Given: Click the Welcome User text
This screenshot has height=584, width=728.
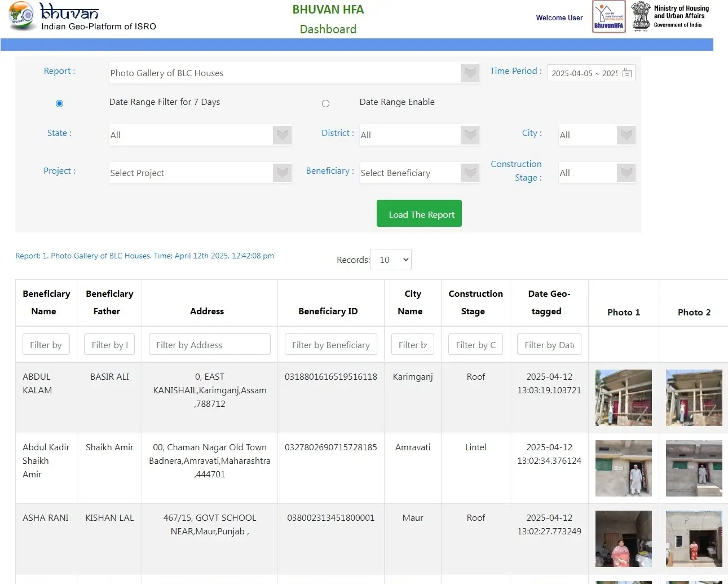Looking at the screenshot, I should click(559, 18).
